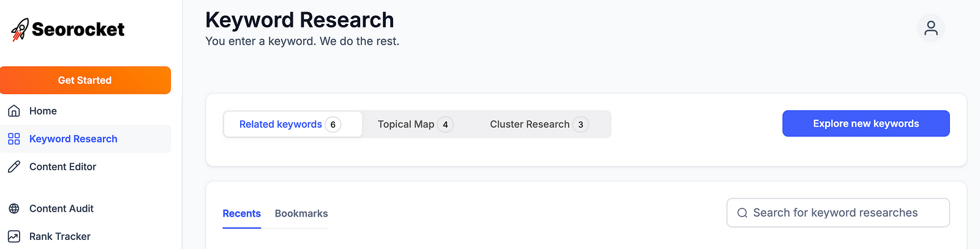Navigate to Content Audit page
Screen dimensions: 980x249
(x=61, y=209)
